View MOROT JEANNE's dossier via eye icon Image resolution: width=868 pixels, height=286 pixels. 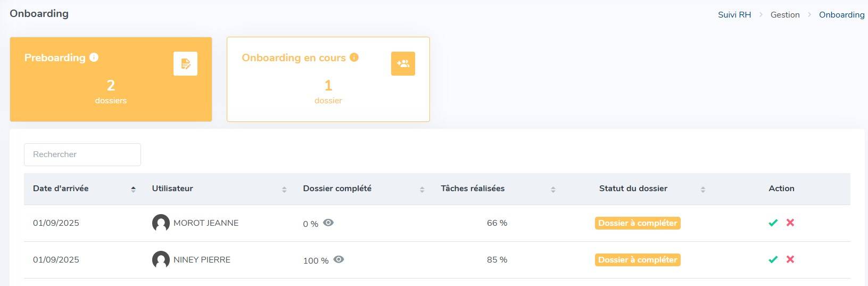tap(328, 223)
